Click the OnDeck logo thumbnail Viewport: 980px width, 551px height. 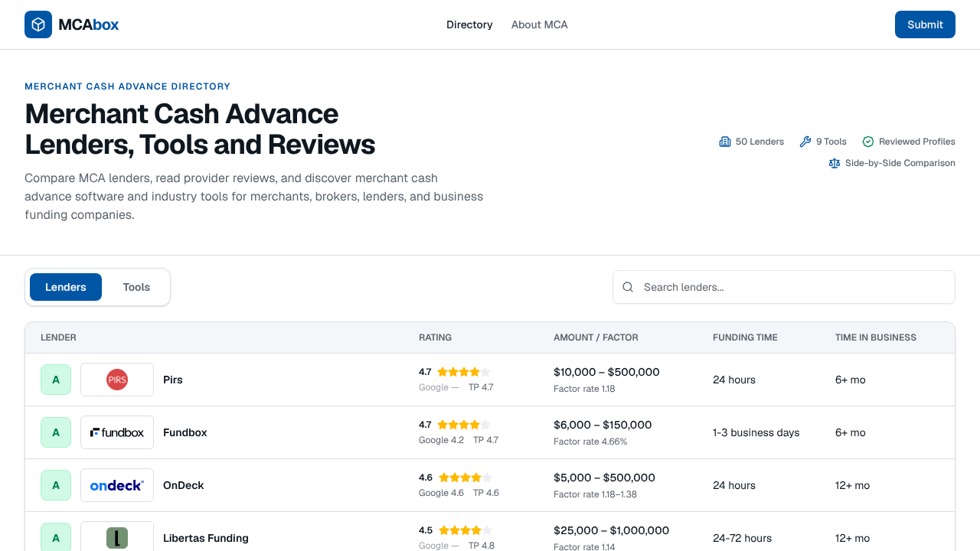117,485
